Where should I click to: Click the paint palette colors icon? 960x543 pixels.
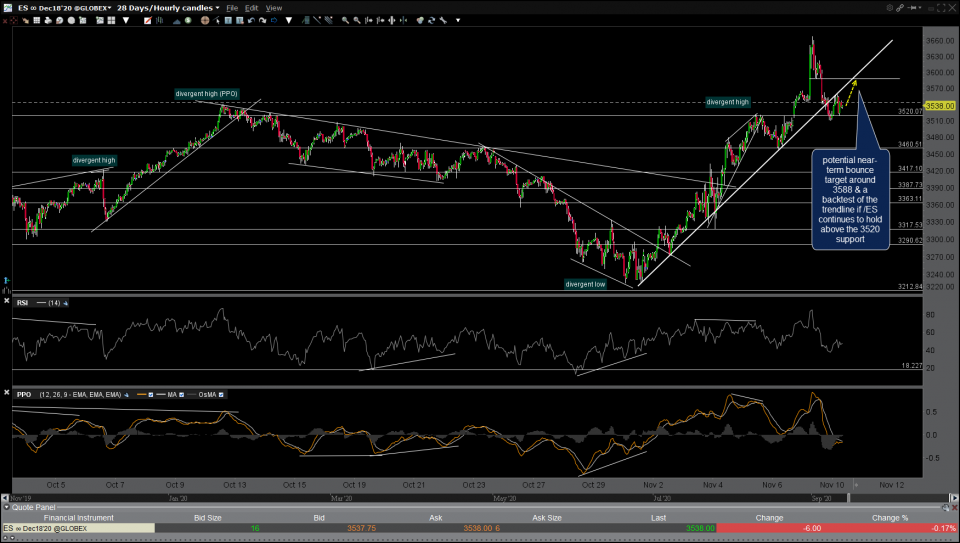click(420, 20)
